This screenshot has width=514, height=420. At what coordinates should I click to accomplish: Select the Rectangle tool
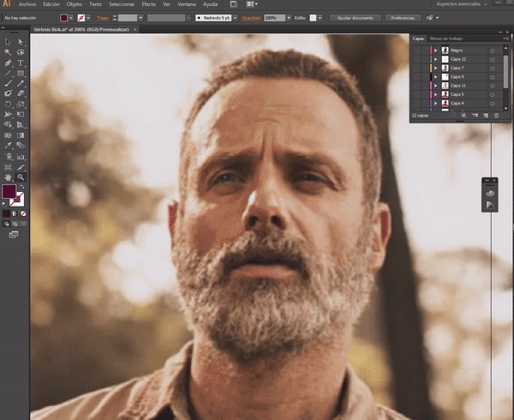(21, 74)
